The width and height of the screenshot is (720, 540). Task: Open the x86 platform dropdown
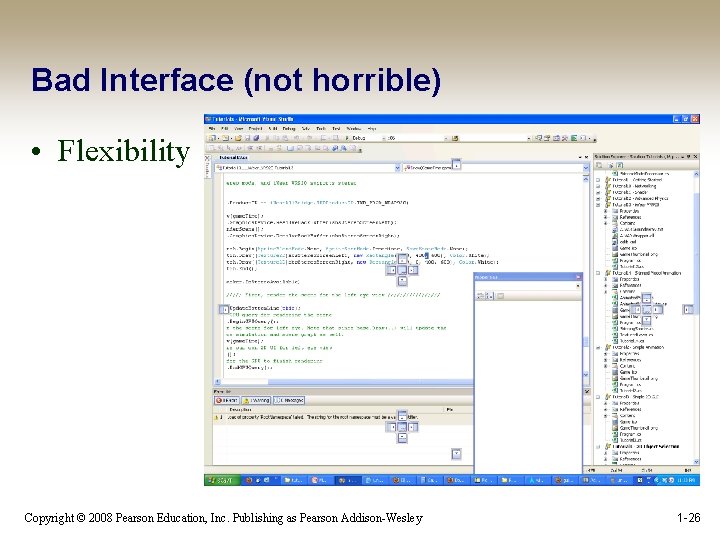[418, 138]
